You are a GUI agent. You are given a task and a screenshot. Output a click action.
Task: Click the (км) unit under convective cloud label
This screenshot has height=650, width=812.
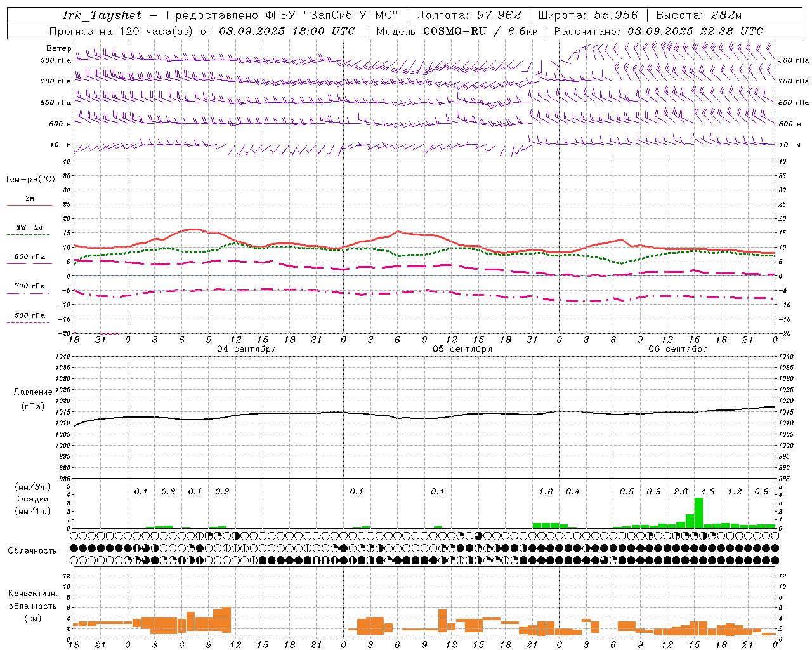click(32, 618)
